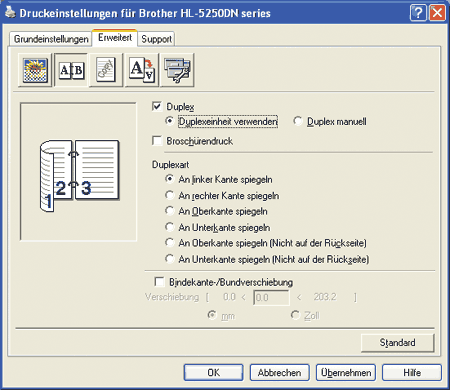This screenshot has width=450, height=390.
Task: Open the Watermark settings icon
Action: pos(106,70)
